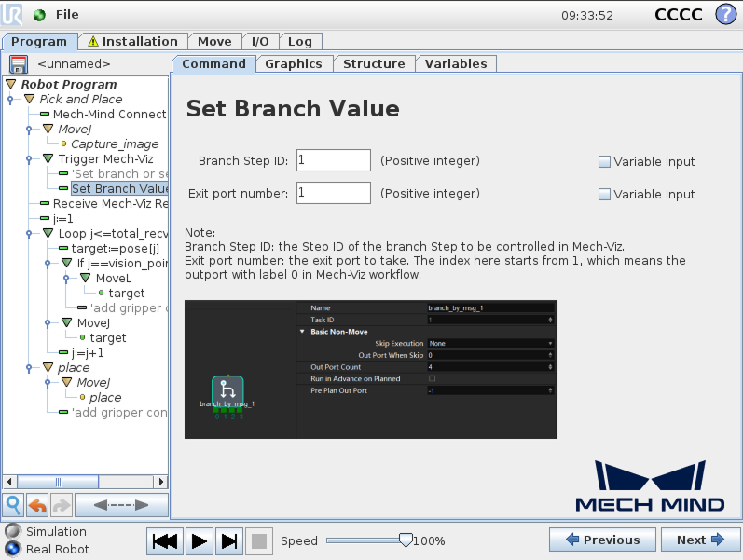Enable Variable Input for Exit port number

[604, 194]
